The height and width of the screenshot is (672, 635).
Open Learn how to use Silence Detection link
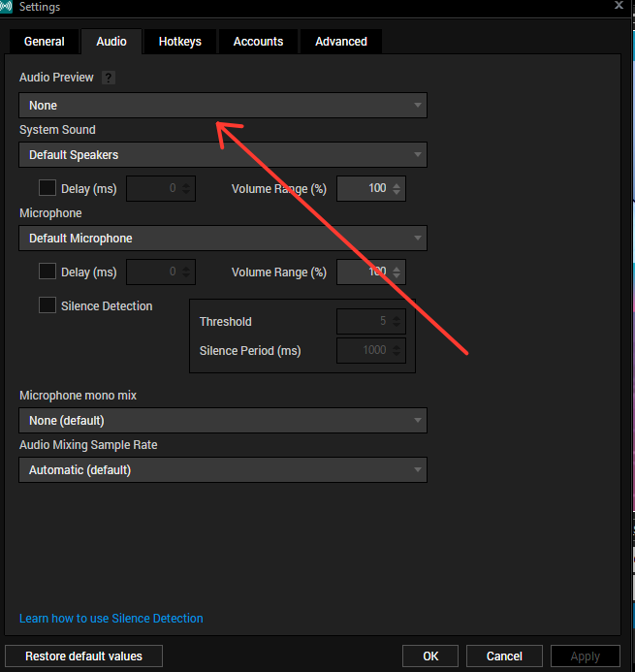pyautogui.click(x=111, y=619)
